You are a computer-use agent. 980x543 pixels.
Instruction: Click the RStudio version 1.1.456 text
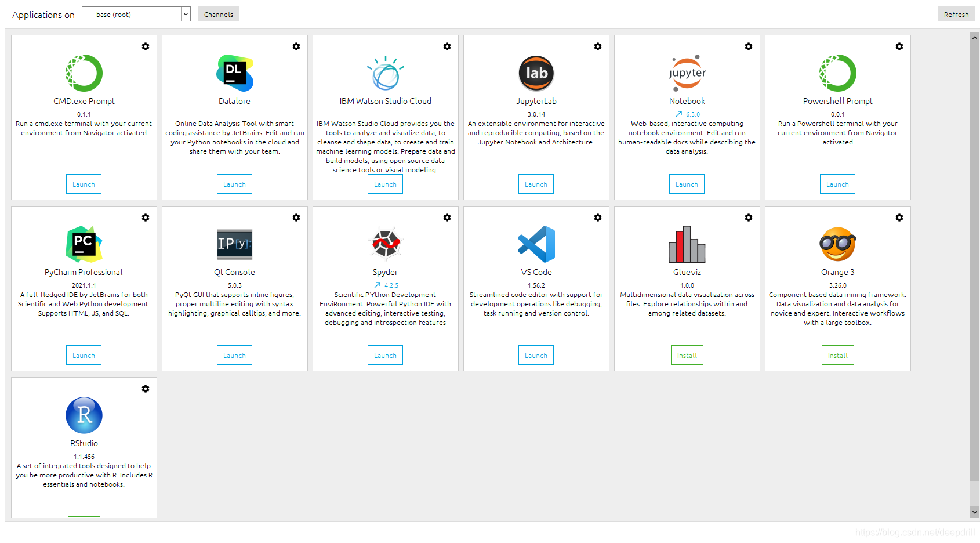(84, 457)
